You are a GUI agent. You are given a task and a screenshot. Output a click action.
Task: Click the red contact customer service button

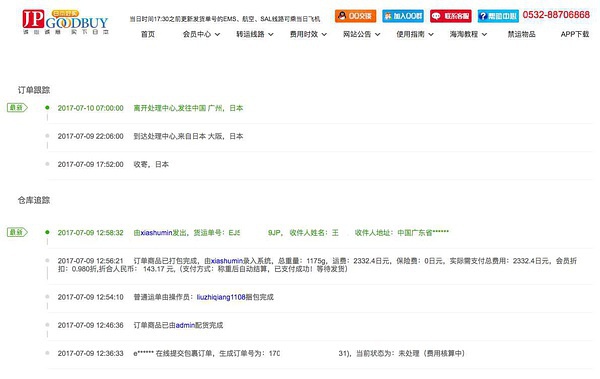click(450, 16)
